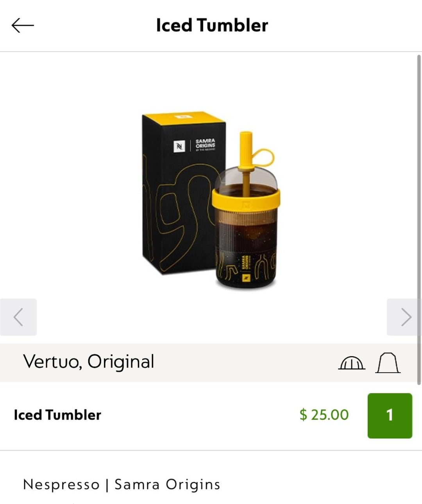Open the green quantity selector showing 1
The width and height of the screenshot is (422, 504).
coord(390,415)
